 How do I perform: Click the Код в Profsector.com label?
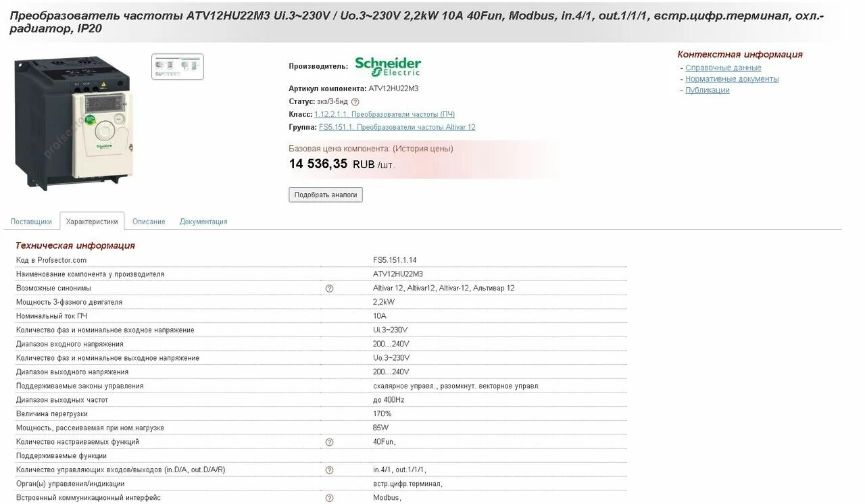[x=51, y=260]
